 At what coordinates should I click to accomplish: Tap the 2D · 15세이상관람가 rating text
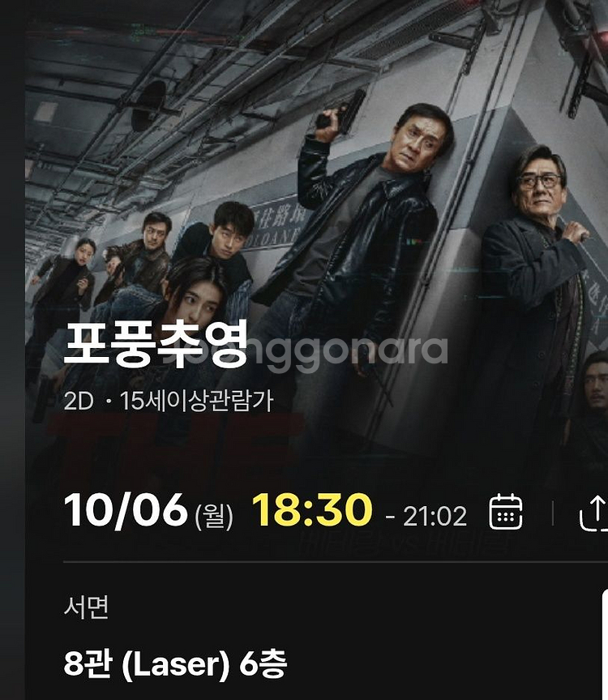[169, 401]
